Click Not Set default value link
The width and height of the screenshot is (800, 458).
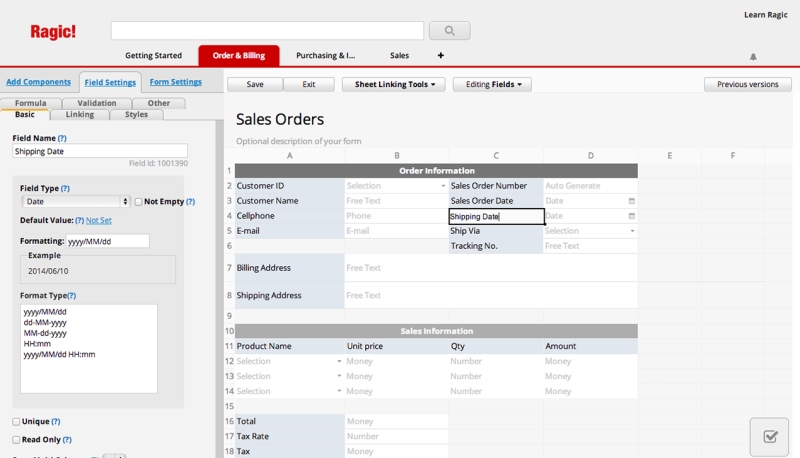click(x=98, y=220)
